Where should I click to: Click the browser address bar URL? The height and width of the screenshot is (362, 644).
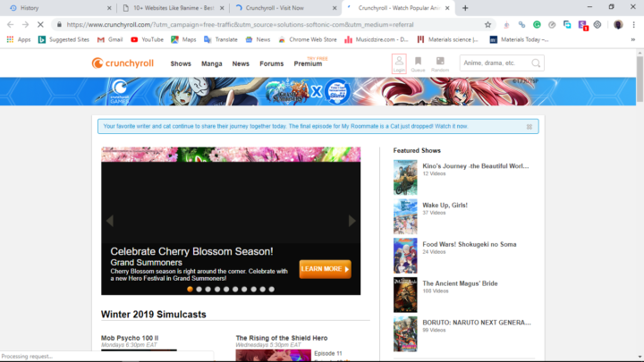pos(240,25)
